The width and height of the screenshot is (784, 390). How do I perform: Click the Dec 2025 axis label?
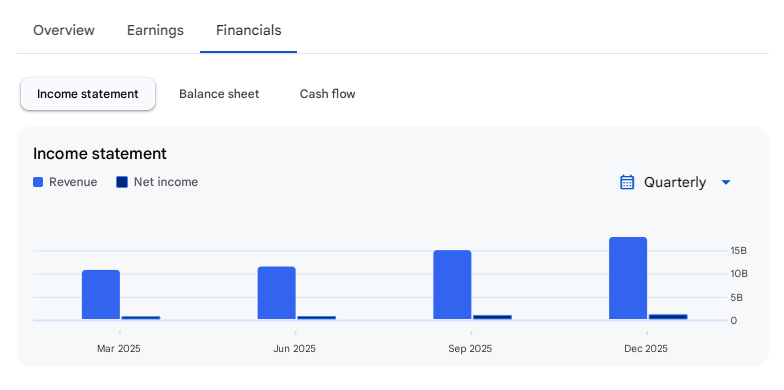coord(646,349)
